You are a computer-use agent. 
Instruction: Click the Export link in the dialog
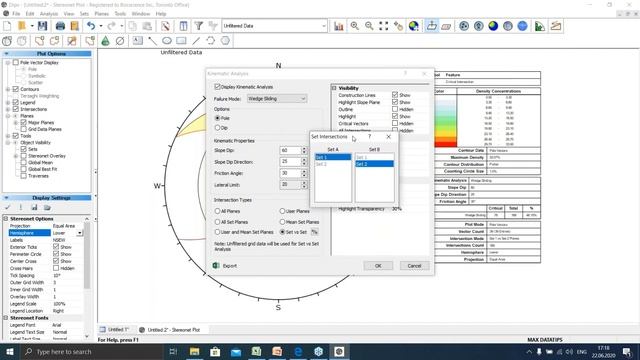(x=230, y=266)
